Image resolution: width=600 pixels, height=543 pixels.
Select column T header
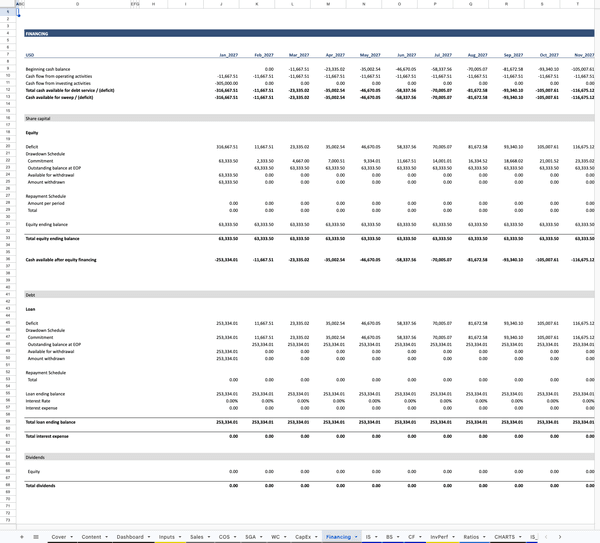click(x=578, y=4)
